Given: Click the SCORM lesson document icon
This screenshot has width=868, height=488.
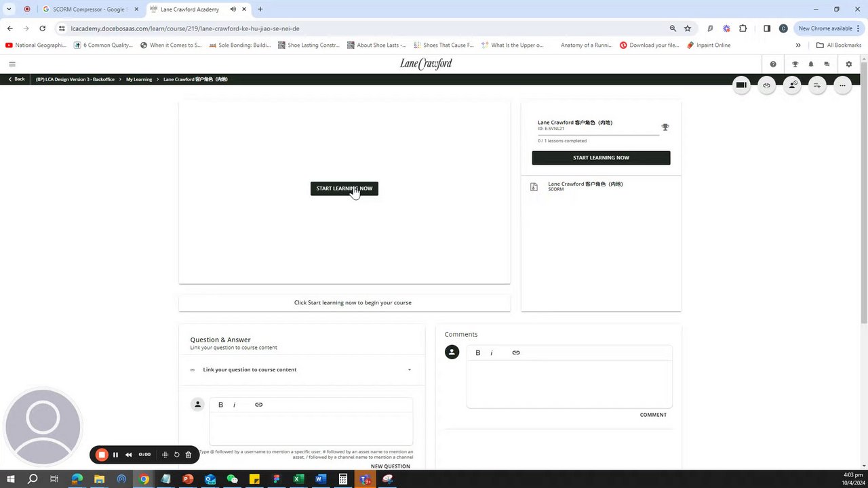Looking at the screenshot, I should (534, 186).
